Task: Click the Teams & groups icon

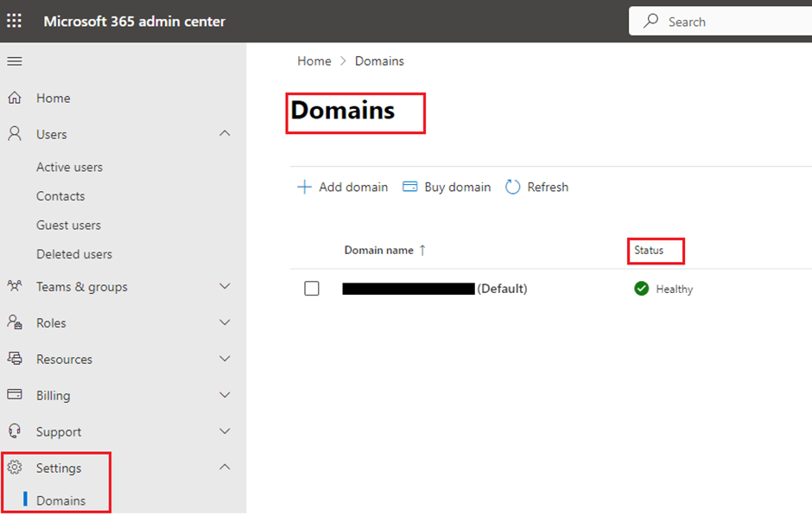Action: (x=15, y=286)
